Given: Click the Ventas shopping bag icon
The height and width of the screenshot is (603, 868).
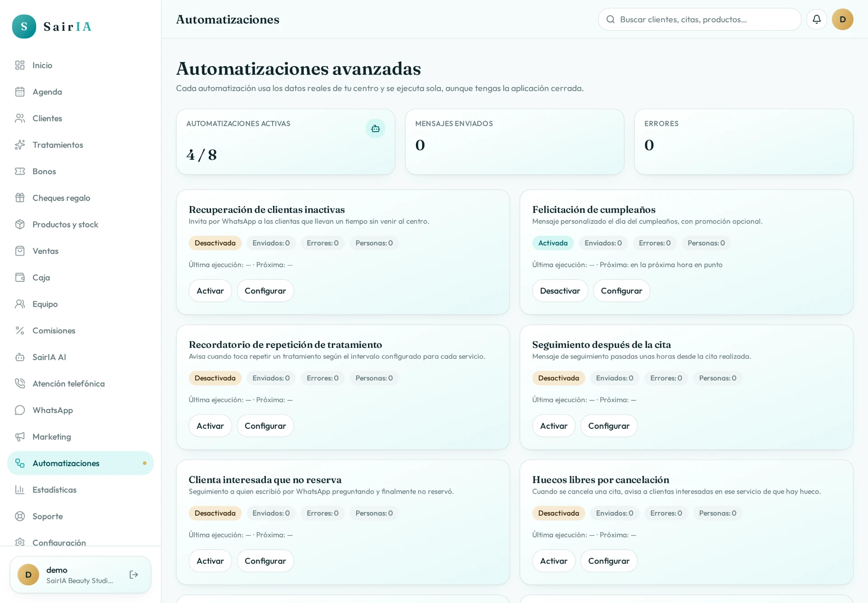Looking at the screenshot, I should (20, 251).
